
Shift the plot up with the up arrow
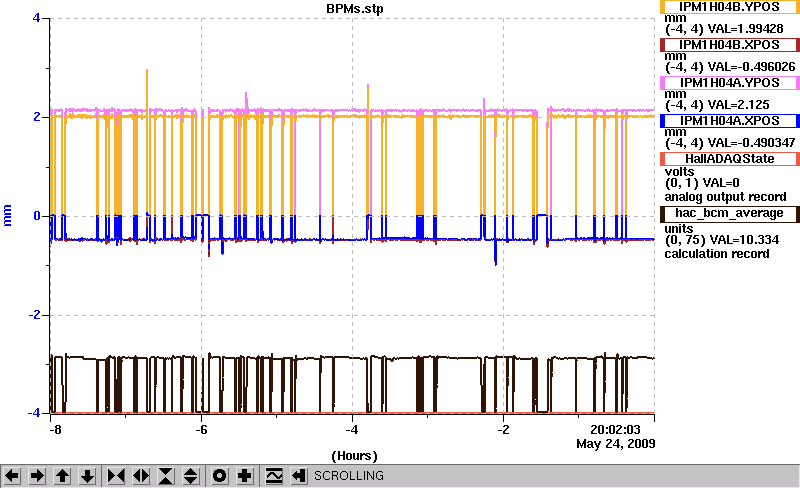[x=62, y=476]
